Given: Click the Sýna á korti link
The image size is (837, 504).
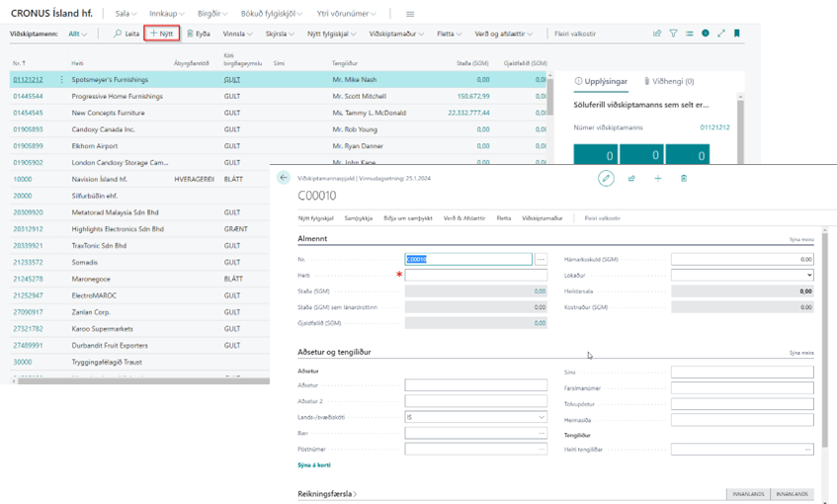Looking at the screenshot, I should point(313,464).
